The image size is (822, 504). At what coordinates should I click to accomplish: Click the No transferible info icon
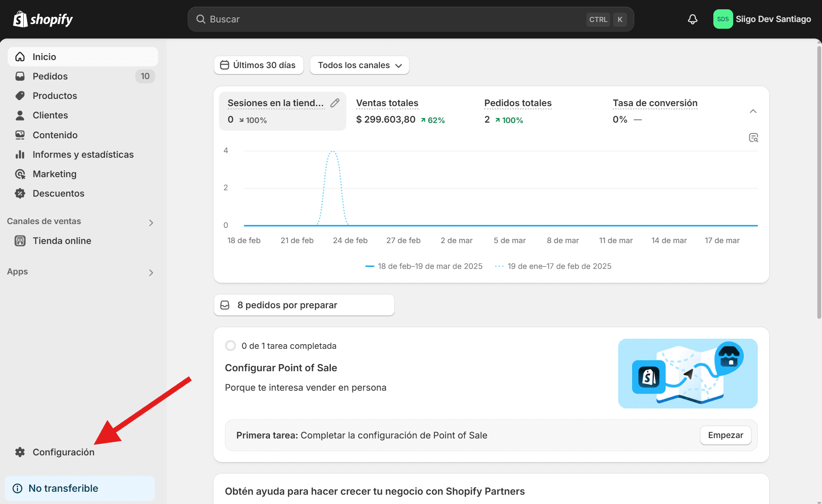18,488
